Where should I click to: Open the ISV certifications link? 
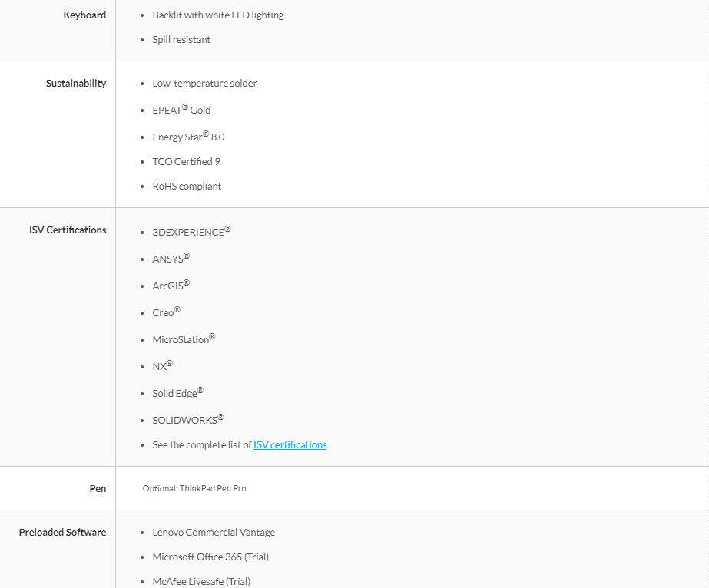290,444
